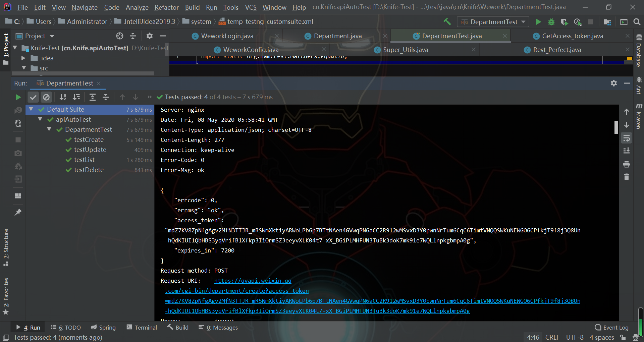Toggle soft-wrap in console output
Screen dimensions: 644x342
pos(626,138)
